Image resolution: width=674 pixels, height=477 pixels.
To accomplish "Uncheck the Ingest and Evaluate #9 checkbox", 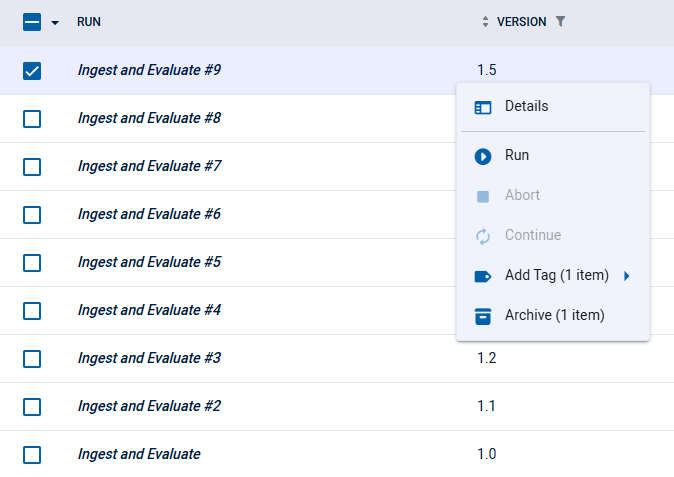I will (x=32, y=71).
